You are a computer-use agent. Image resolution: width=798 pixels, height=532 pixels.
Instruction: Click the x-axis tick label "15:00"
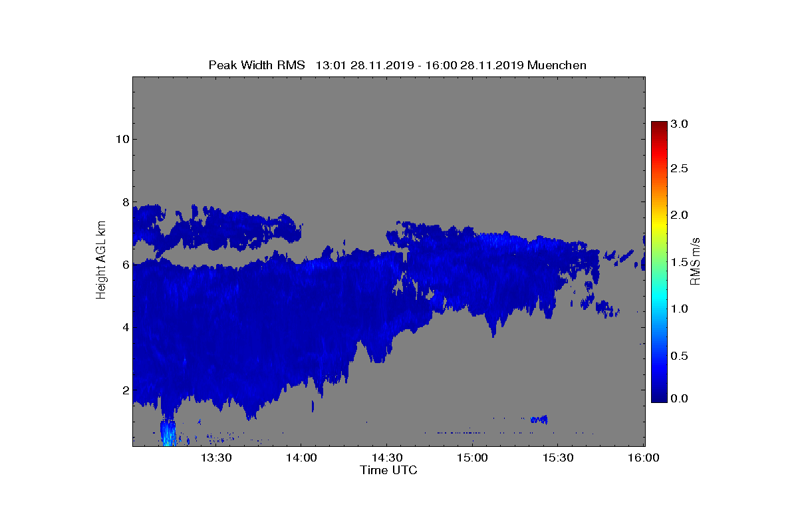pyautogui.click(x=473, y=458)
